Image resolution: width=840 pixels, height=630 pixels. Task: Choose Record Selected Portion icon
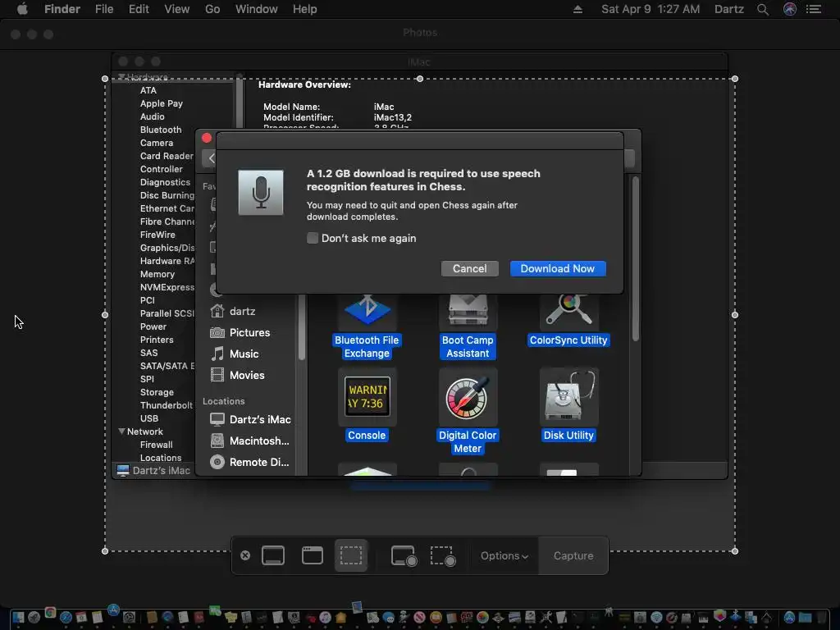(443, 556)
